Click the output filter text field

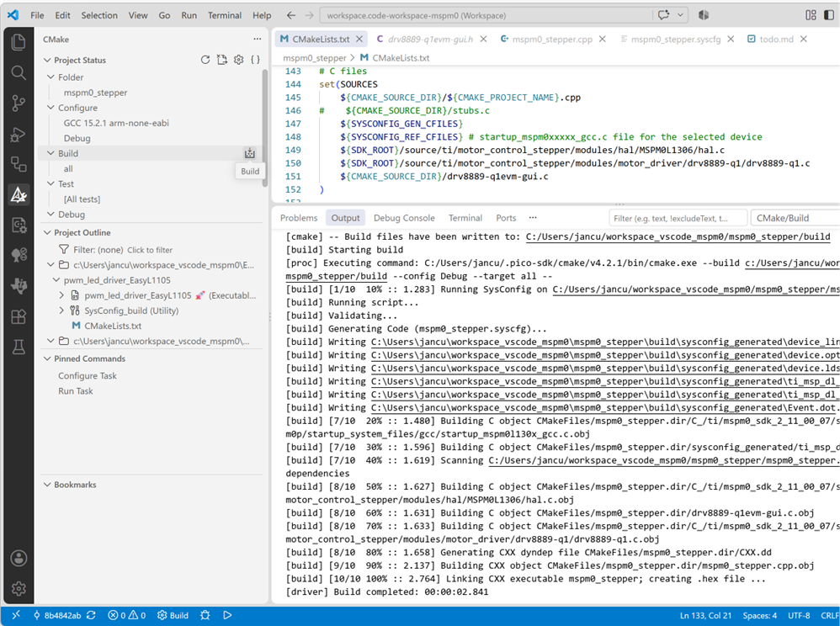(678, 218)
